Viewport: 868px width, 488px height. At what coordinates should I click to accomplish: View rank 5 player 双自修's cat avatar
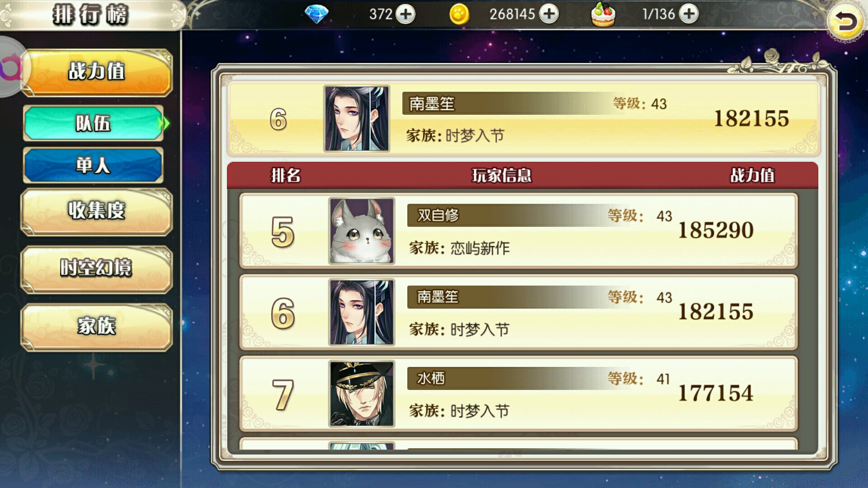[362, 231]
